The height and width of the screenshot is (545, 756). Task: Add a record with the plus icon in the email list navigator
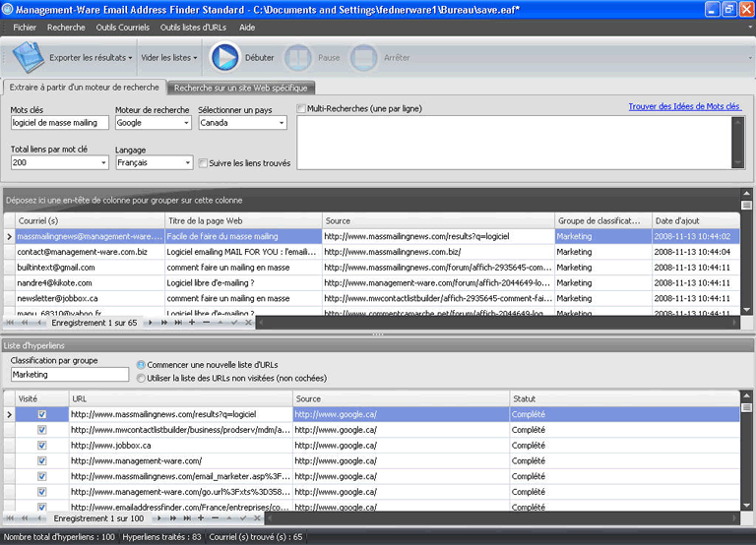191,323
